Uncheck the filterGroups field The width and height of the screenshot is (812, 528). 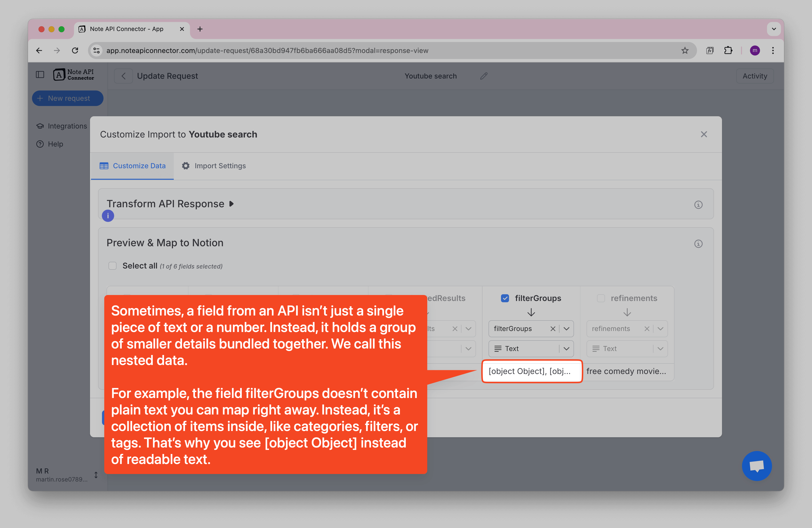point(505,298)
